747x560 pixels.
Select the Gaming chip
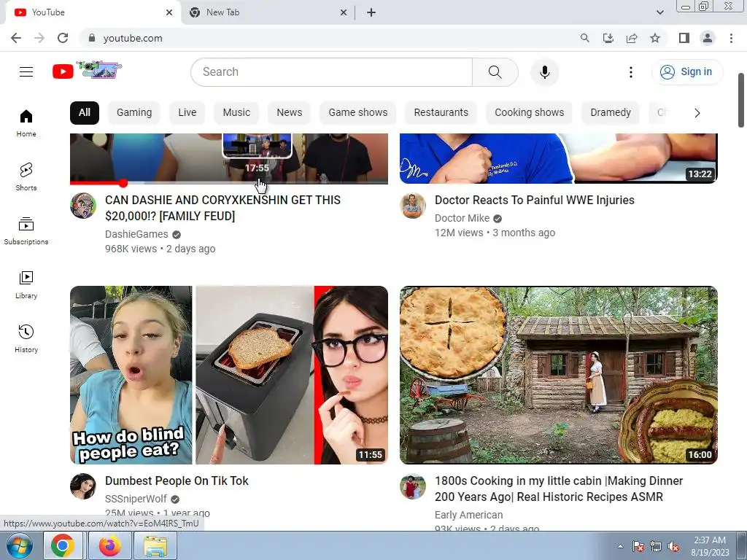tap(134, 113)
